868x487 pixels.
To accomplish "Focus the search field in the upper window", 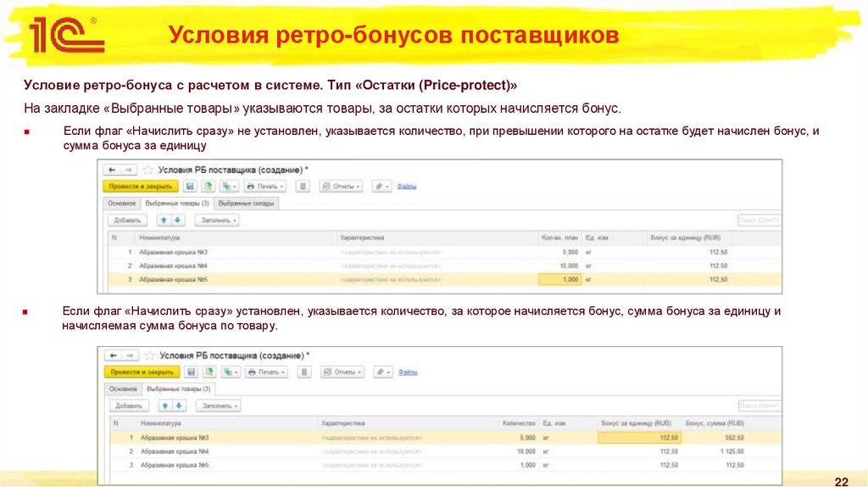I will point(759,221).
